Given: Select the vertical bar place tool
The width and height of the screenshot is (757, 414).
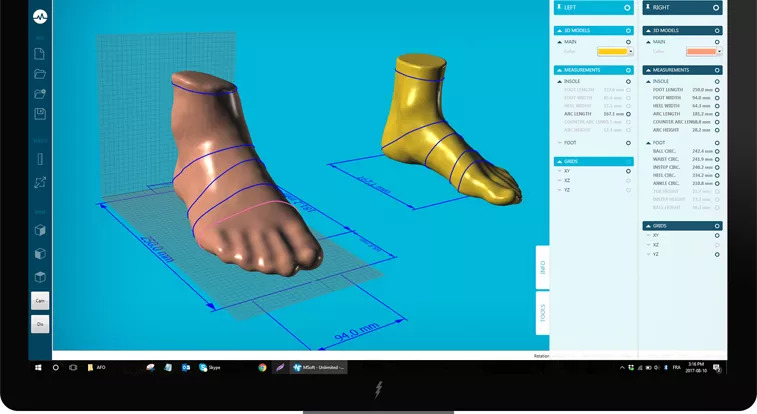Looking at the screenshot, I should pos(40,159).
